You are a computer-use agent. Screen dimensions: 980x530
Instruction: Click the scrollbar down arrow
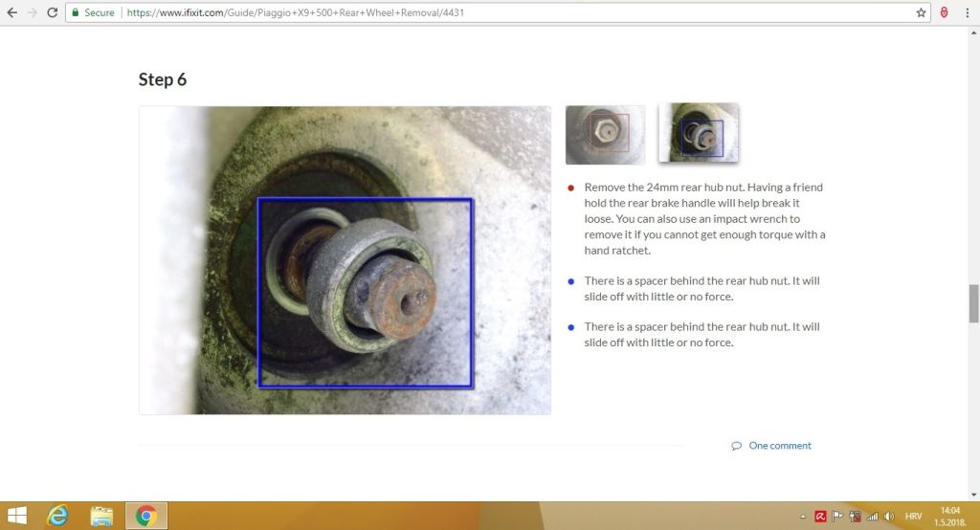point(973,495)
